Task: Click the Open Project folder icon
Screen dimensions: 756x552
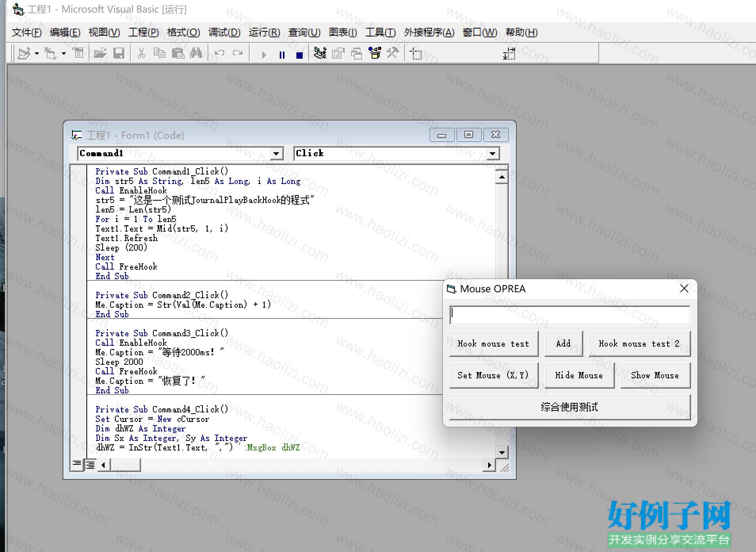Action: point(100,53)
